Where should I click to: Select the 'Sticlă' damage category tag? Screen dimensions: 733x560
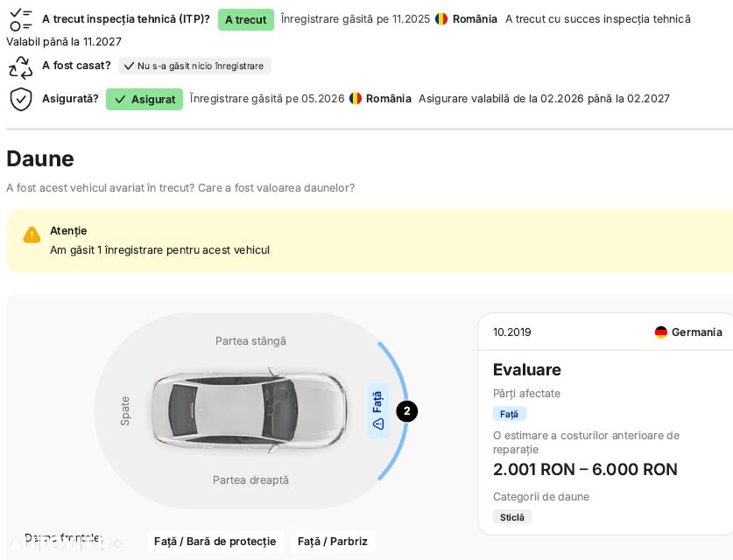pyautogui.click(x=512, y=517)
